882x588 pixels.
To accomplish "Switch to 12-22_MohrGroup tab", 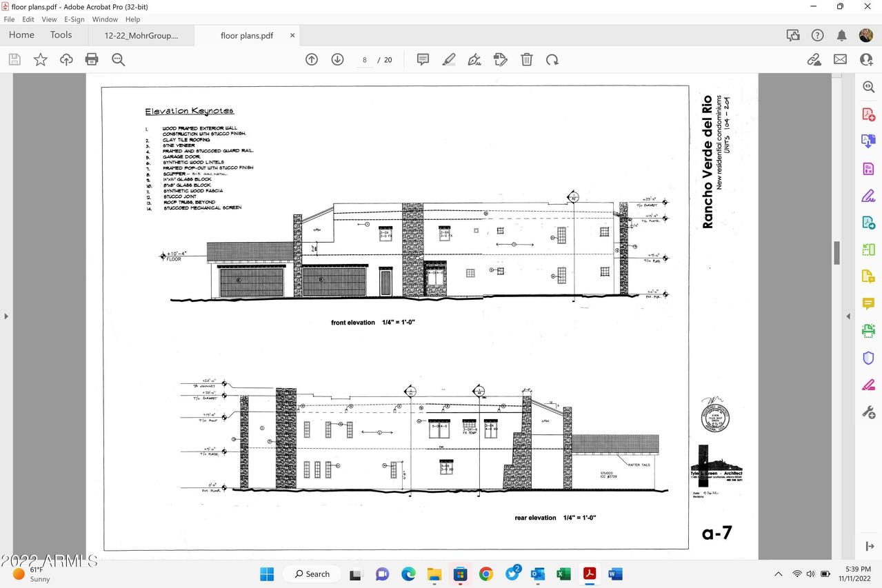I will click(x=141, y=36).
